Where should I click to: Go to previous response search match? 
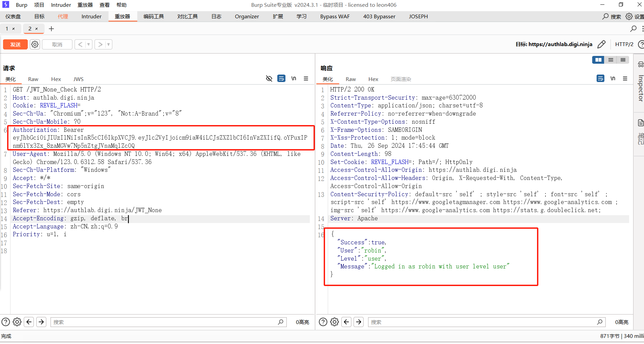(x=346, y=322)
